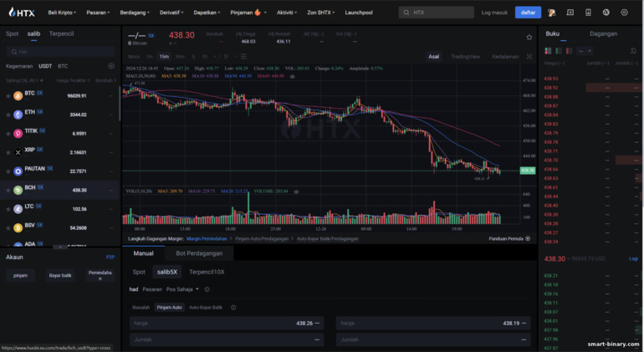Select the 15m chart interval
Viewport: 644px width, 352px height.
164,57
